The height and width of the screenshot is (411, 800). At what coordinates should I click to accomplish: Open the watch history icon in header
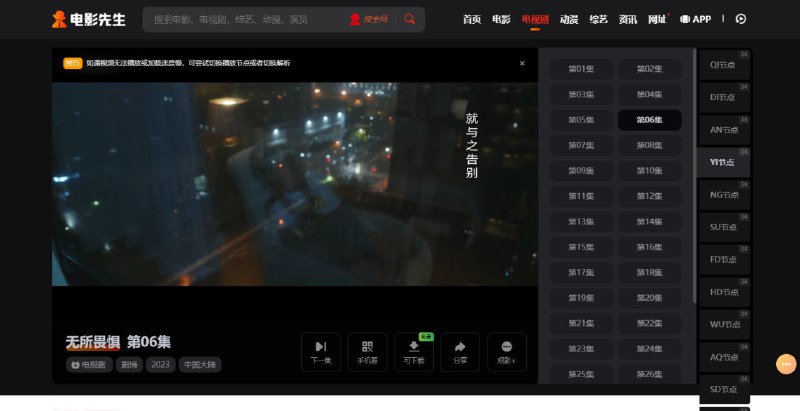740,19
